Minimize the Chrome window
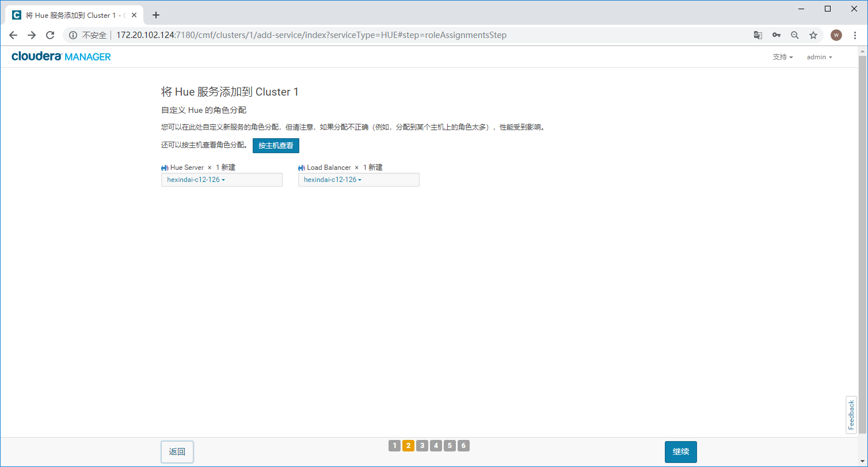This screenshot has width=868, height=467. point(801,9)
